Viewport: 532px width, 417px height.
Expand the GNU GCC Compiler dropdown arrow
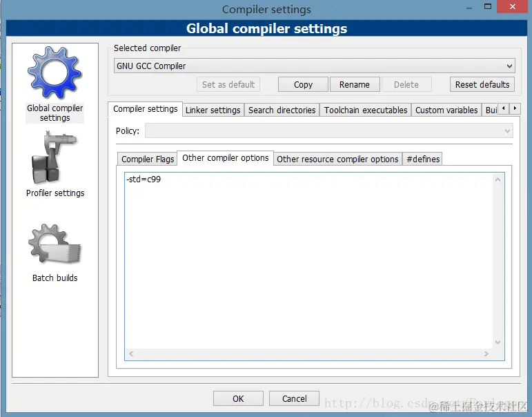click(x=509, y=66)
